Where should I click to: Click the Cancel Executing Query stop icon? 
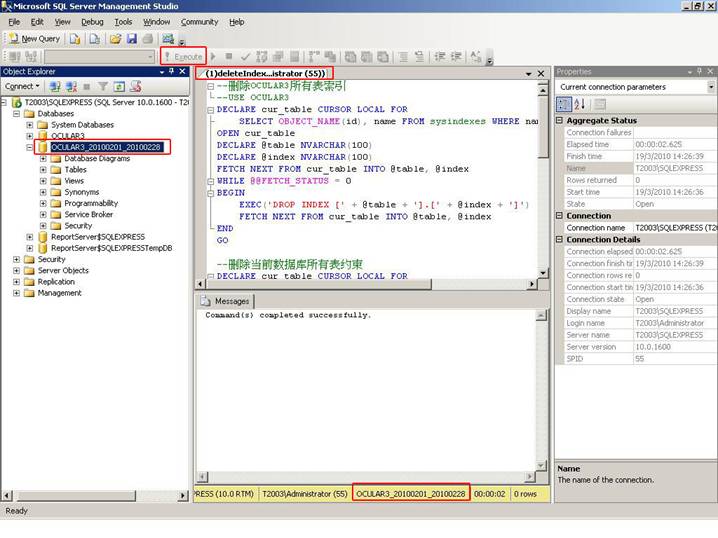pos(229,56)
